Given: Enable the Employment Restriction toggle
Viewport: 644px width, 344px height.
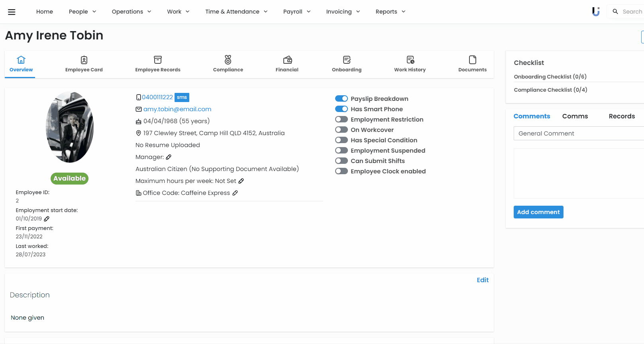Looking at the screenshot, I should tap(342, 119).
